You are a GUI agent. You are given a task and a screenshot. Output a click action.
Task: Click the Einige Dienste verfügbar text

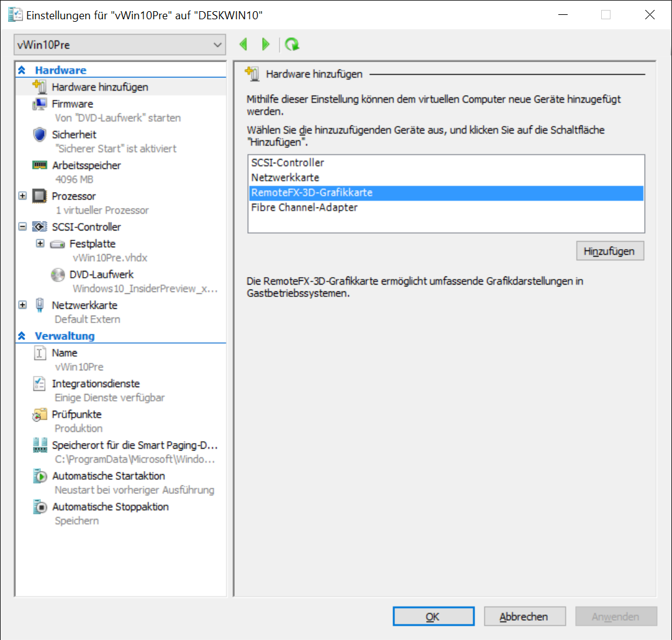[x=110, y=398]
